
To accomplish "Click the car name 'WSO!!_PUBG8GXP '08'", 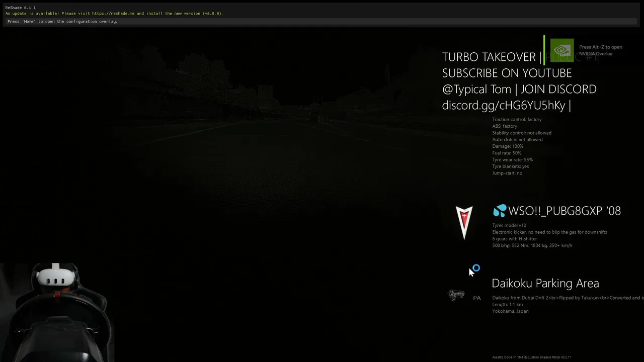I will click(565, 211).
